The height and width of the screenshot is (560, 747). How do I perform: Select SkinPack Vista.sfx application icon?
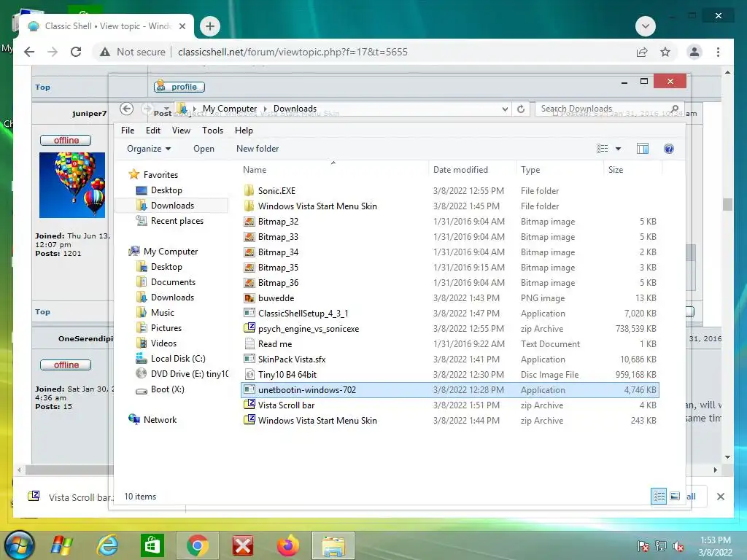(x=249, y=359)
